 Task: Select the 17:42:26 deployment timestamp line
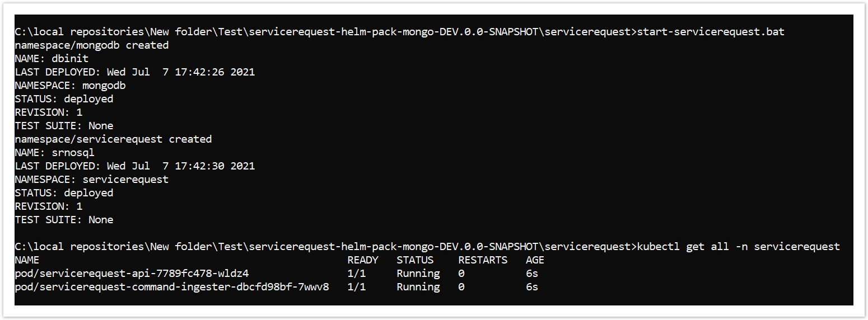[134, 72]
